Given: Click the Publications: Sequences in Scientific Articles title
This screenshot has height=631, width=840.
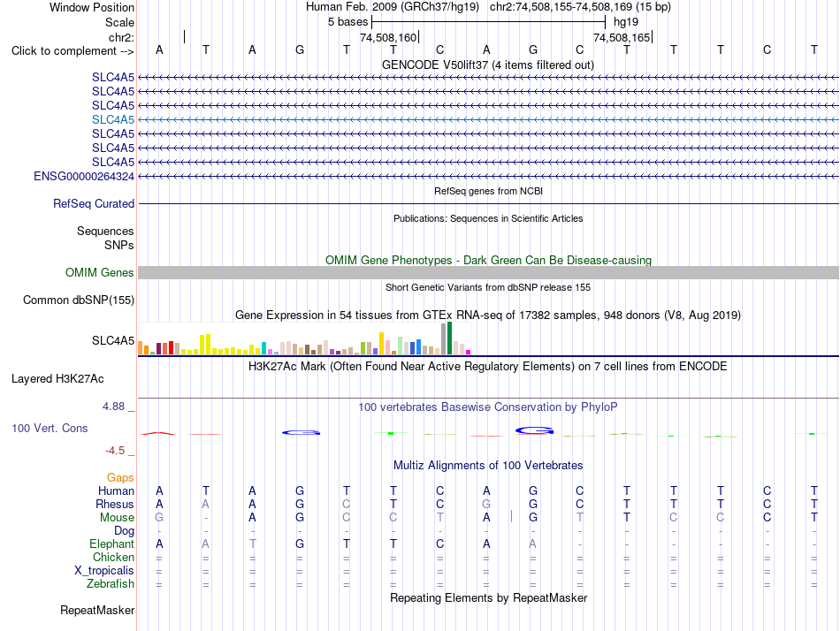Looking at the screenshot, I should 488,218.
